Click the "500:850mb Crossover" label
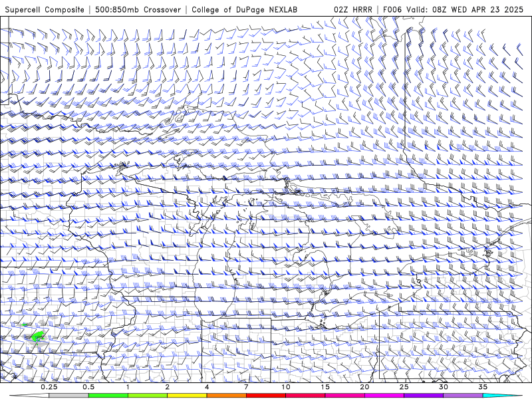This screenshot has height=399, width=532. 138,10
